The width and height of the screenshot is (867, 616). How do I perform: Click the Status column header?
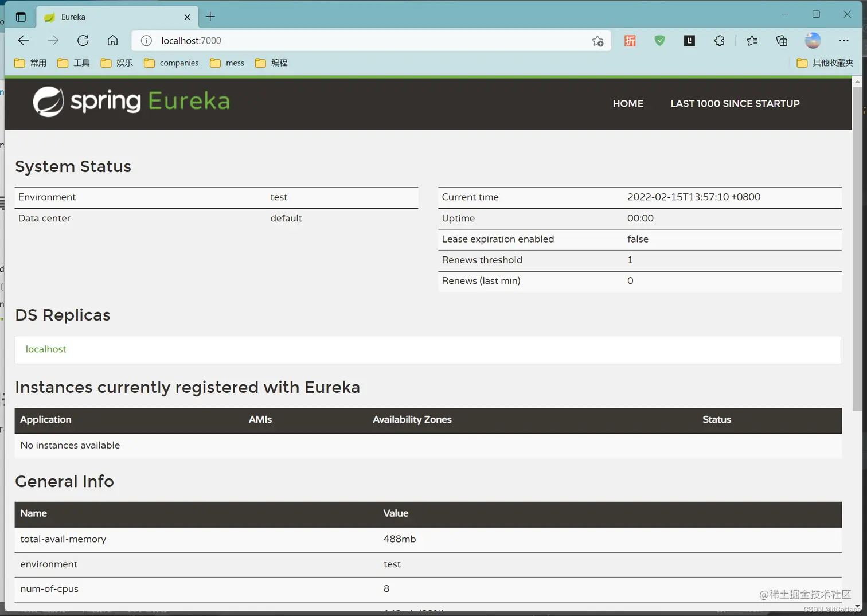coord(717,419)
